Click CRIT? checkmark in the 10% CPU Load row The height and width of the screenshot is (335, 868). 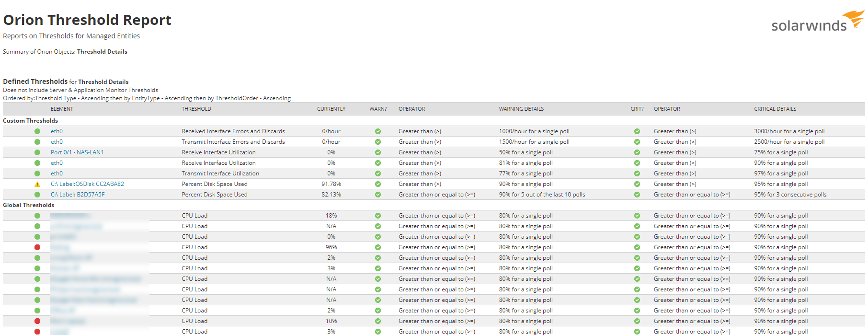click(637, 321)
